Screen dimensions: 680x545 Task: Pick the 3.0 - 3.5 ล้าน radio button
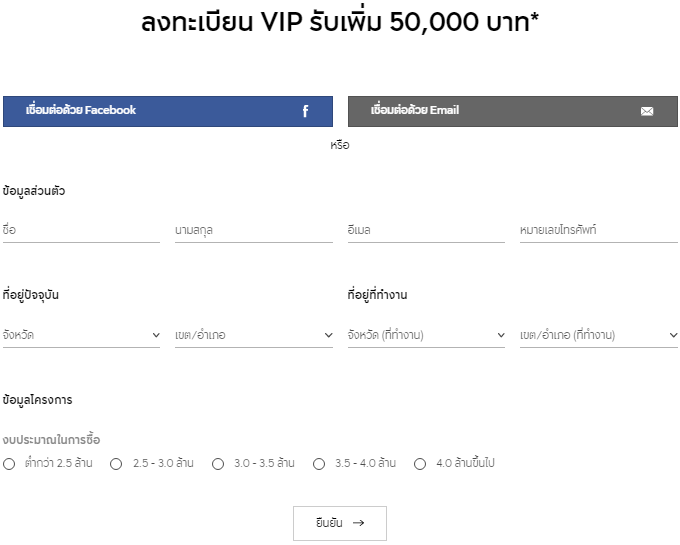pos(218,464)
